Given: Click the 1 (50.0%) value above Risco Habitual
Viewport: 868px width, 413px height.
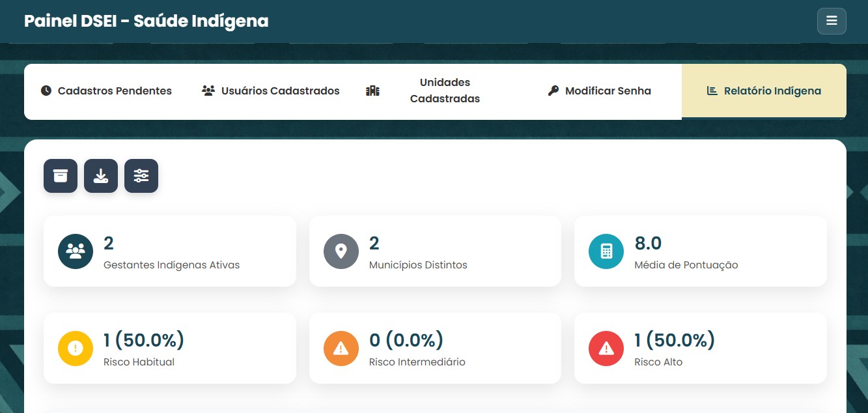Looking at the screenshot, I should point(144,340).
